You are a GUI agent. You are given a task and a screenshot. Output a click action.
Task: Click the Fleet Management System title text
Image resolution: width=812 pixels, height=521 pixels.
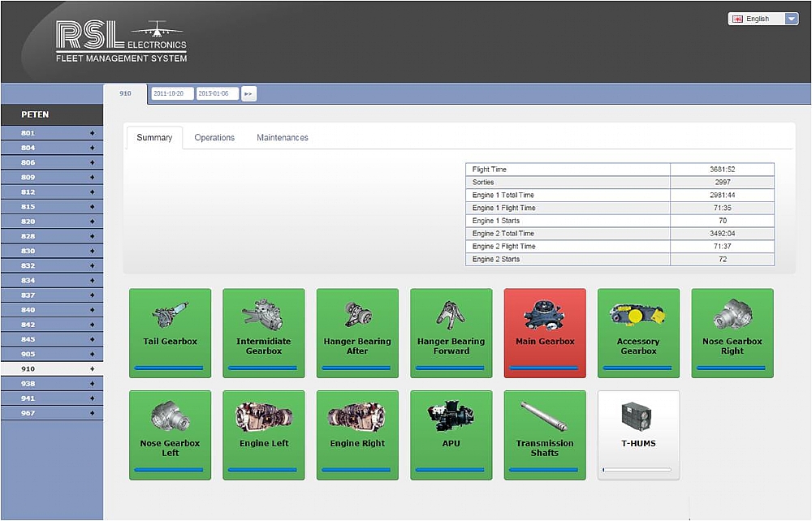pos(121,58)
